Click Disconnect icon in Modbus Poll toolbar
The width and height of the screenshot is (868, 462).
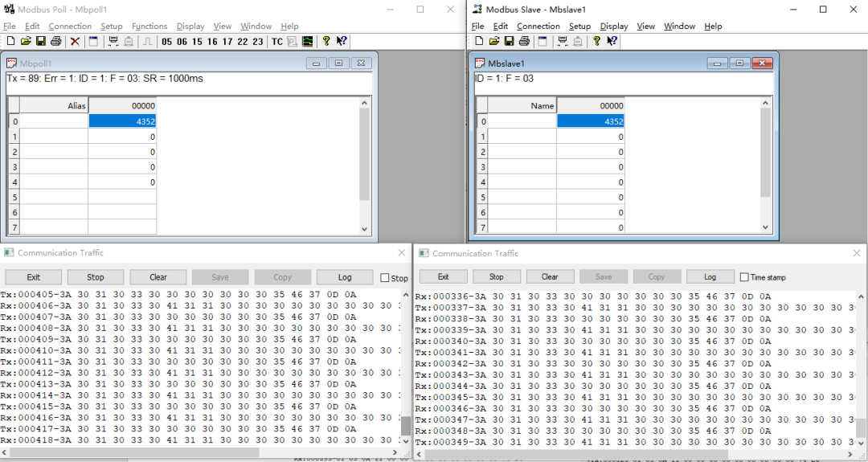[129, 41]
